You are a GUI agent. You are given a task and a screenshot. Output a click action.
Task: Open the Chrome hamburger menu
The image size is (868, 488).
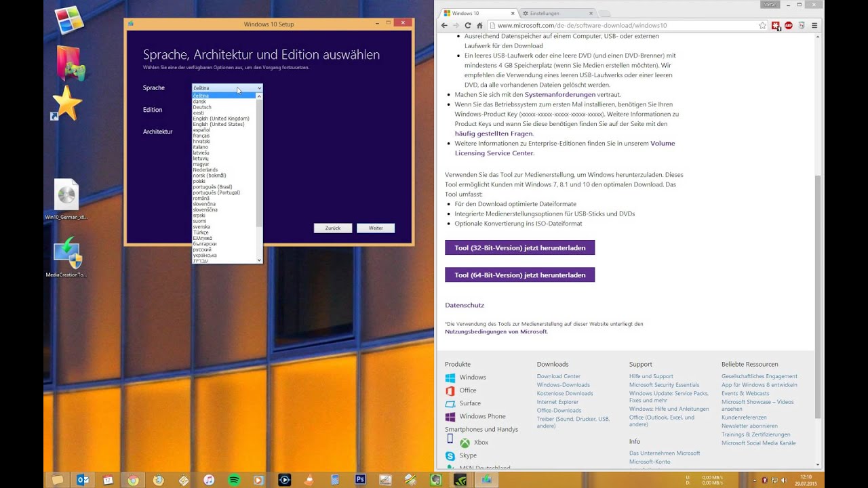tap(814, 25)
